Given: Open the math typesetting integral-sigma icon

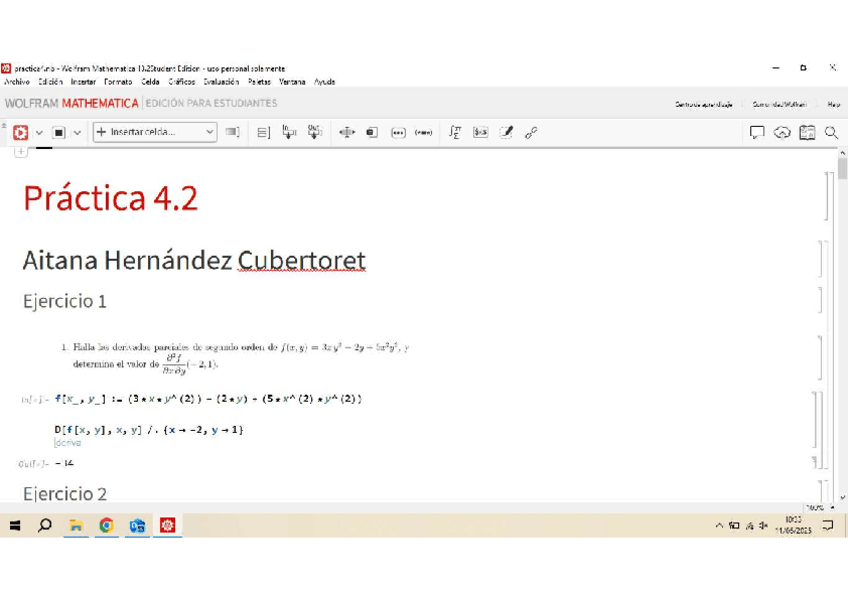Looking at the screenshot, I should (455, 132).
